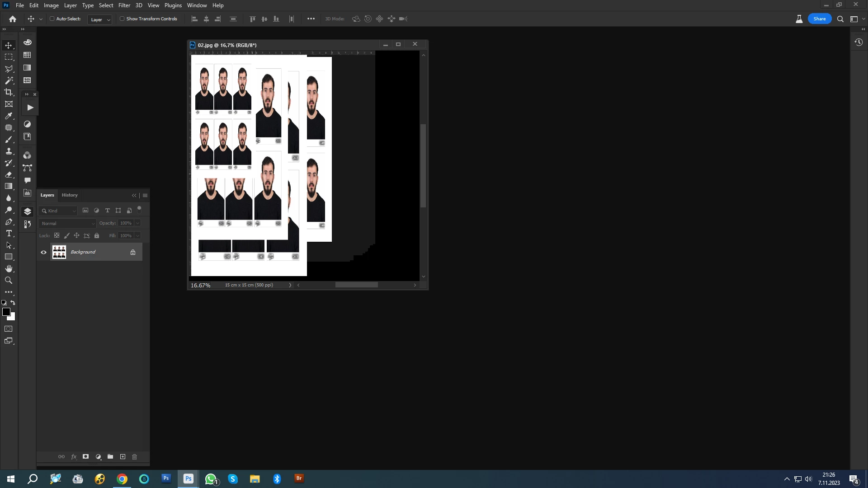This screenshot has width=868, height=488.
Task: Select the Clone Stamp tool
Action: pyautogui.click(x=9, y=151)
